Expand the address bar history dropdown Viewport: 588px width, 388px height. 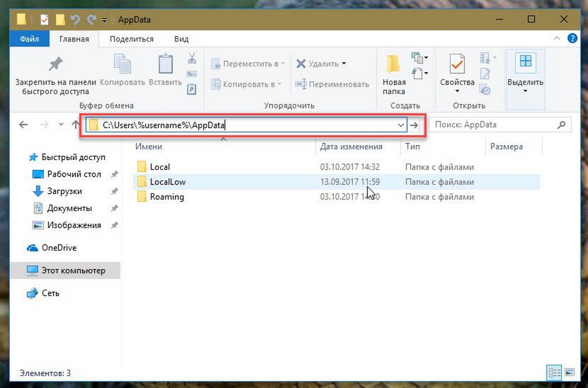(x=400, y=125)
